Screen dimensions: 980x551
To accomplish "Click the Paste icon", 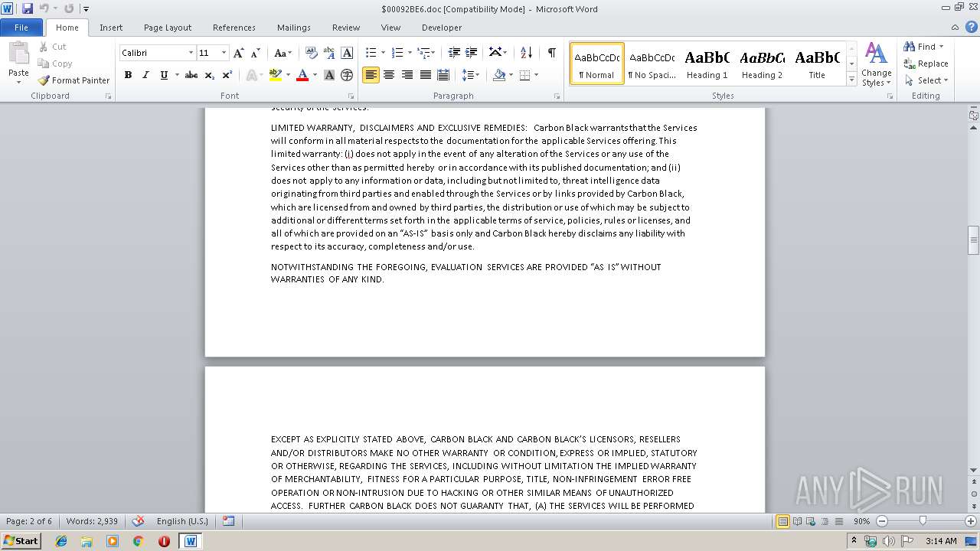I will 18,54.
